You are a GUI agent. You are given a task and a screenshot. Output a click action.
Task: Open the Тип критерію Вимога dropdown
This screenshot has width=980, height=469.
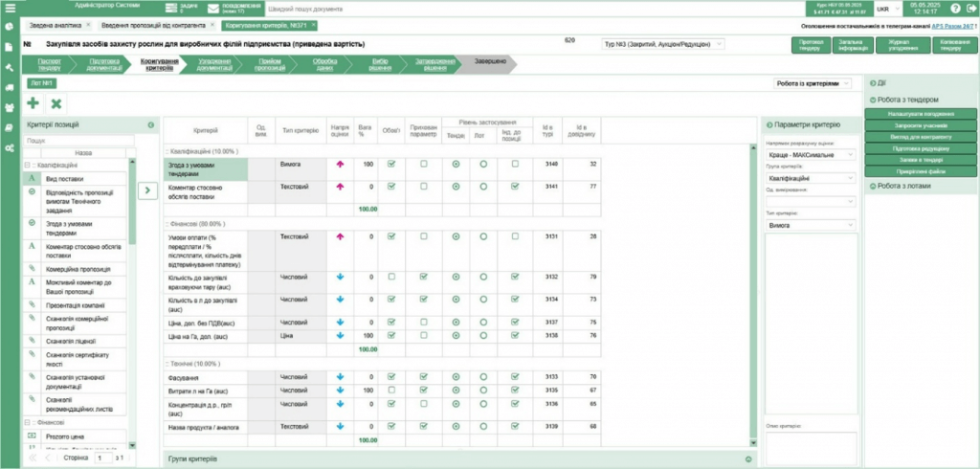(811, 225)
